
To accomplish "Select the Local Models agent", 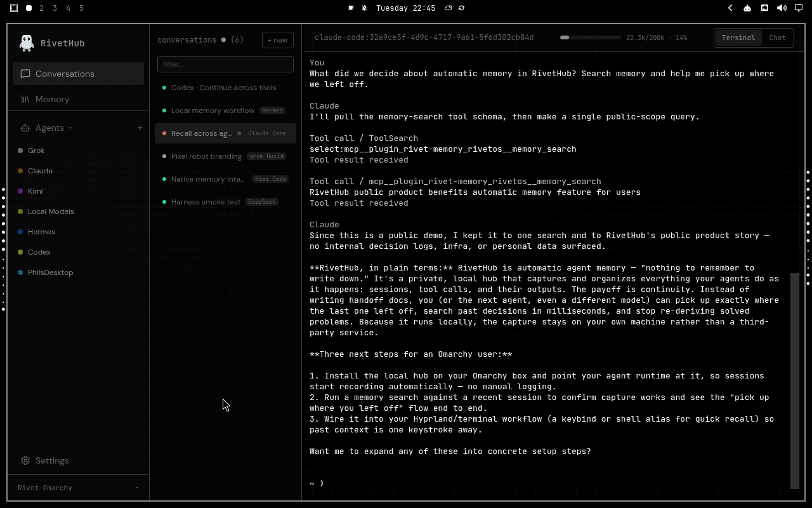I will click(79, 211).
